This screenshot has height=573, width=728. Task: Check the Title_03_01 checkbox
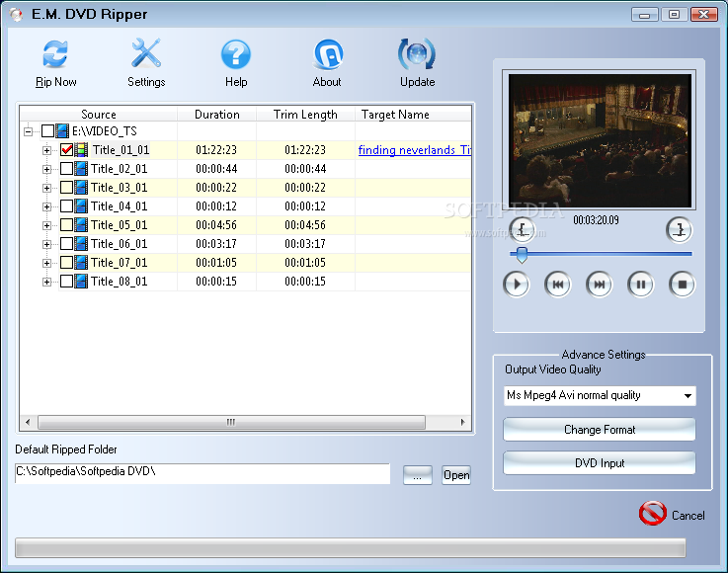pos(67,188)
